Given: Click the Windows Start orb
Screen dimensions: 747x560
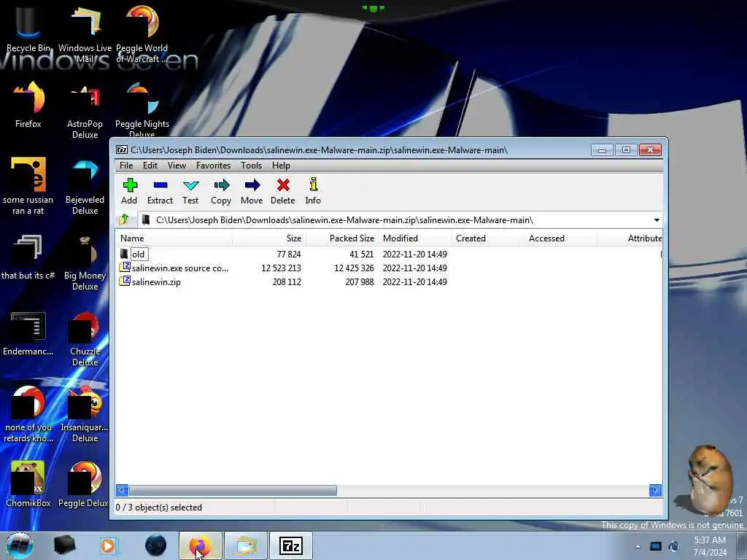Looking at the screenshot, I should [x=20, y=545].
